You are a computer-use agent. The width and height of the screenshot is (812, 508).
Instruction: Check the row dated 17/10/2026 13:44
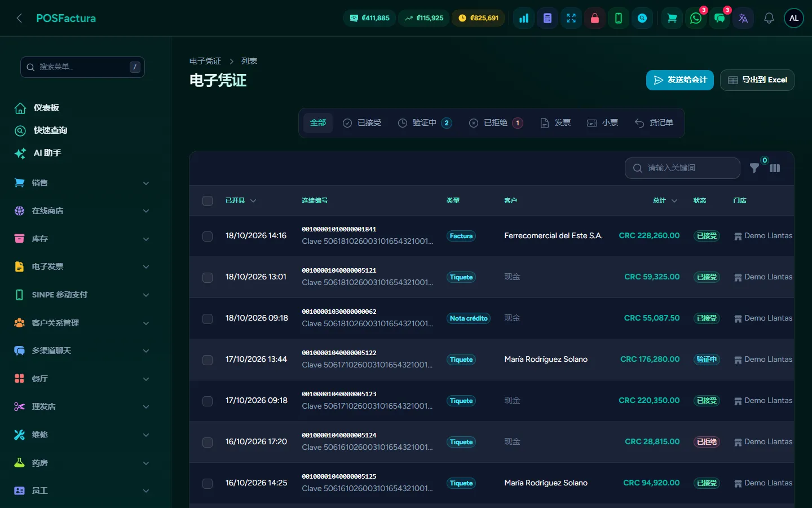tap(208, 360)
